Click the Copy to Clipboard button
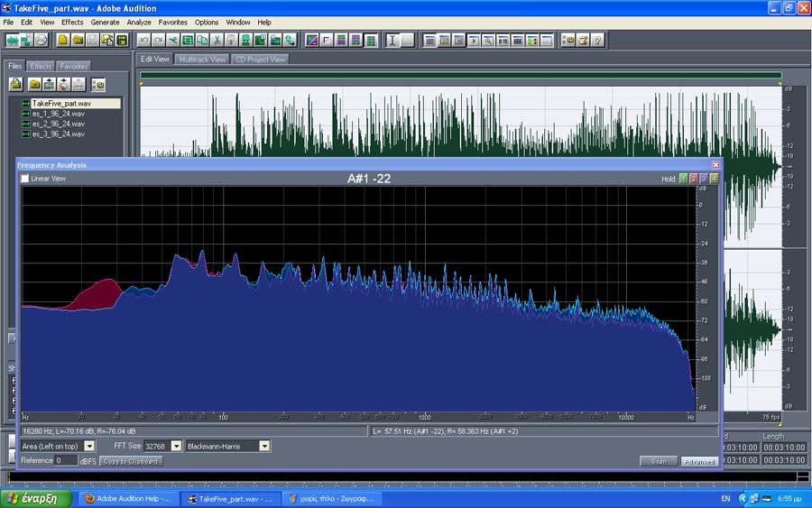The height and width of the screenshot is (508, 812). tap(131, 461)
